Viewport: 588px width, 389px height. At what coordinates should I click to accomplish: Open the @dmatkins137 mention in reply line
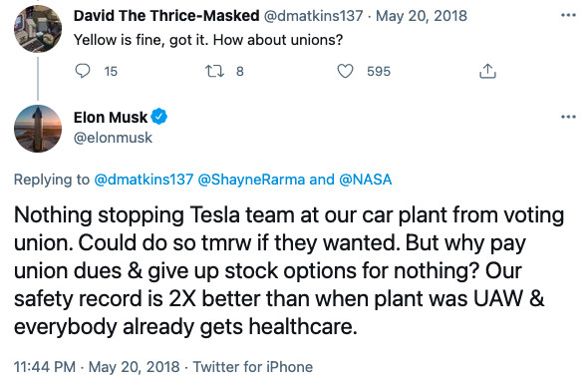[144, 180]
